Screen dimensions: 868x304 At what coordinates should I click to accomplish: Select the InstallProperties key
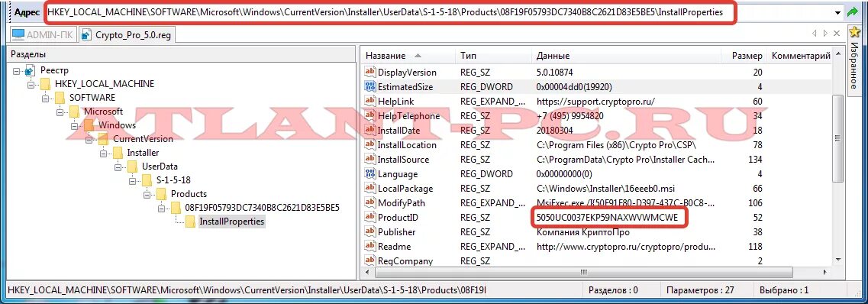coord(231,222)
